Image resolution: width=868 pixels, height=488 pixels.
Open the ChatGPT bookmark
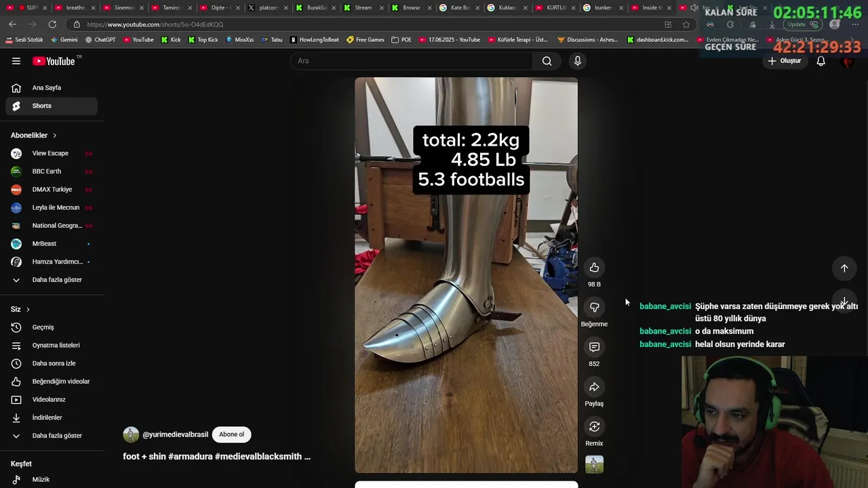coord(100,40)
